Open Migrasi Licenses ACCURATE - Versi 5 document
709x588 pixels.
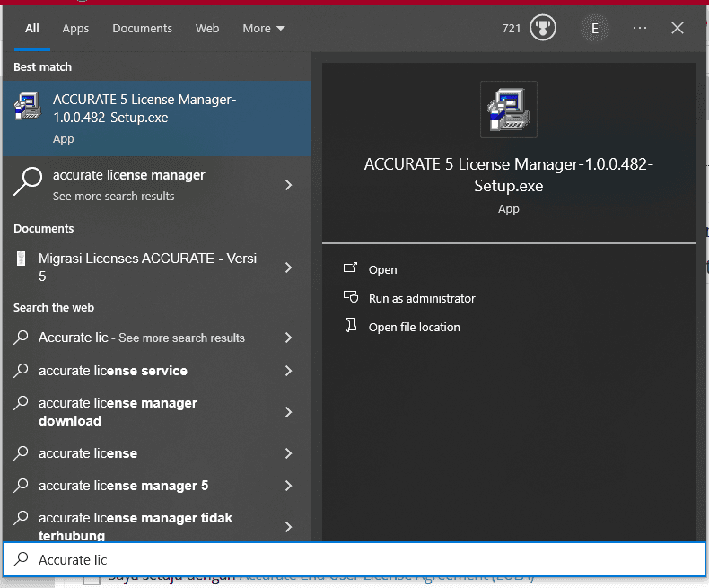(157, 268)
